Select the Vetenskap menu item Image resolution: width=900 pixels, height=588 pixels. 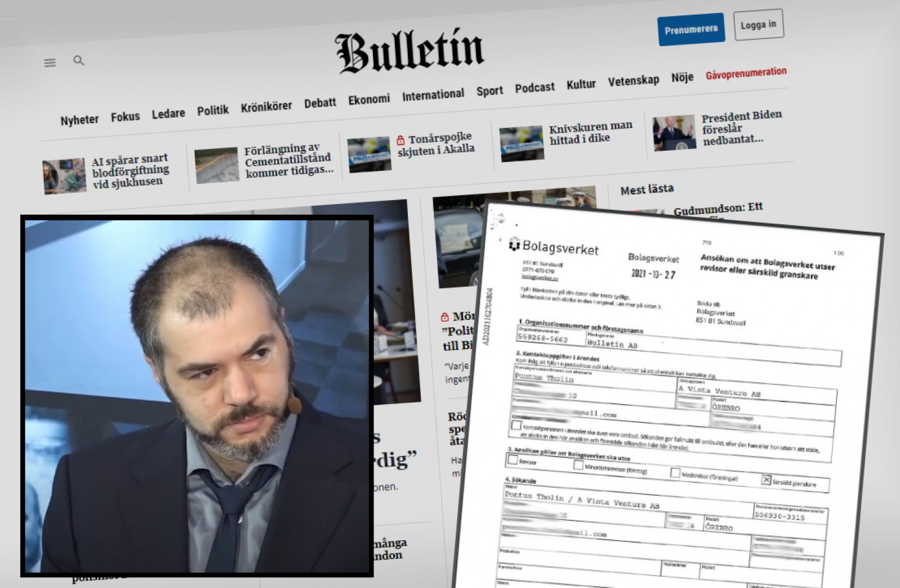point(633,80)
